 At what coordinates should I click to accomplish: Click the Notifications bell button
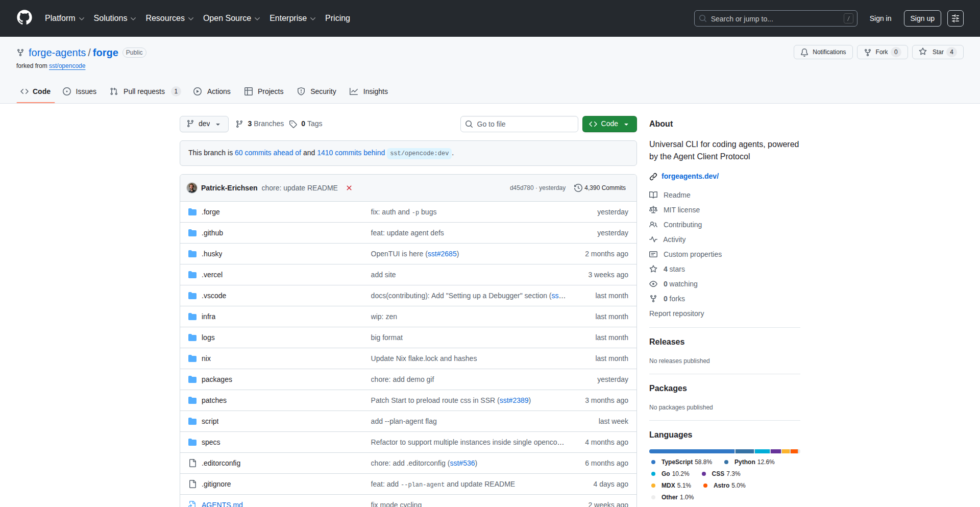coord(823,52)
